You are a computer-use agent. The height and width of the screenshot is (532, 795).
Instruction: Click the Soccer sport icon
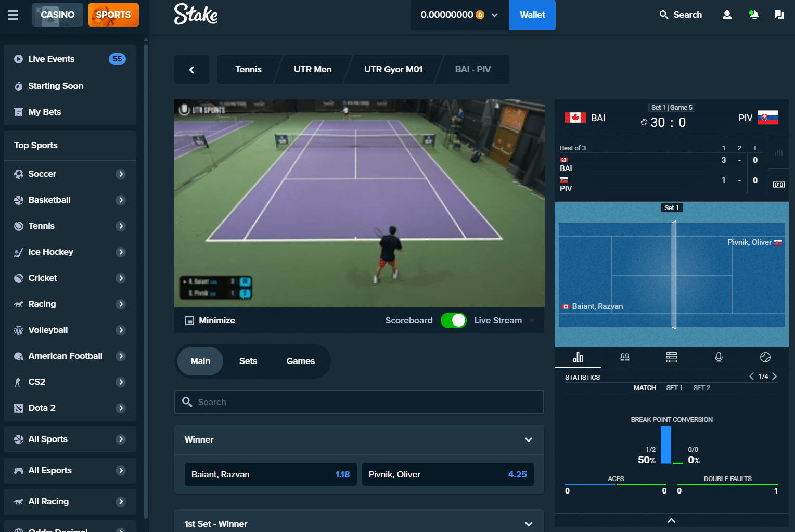click(19, 174)
